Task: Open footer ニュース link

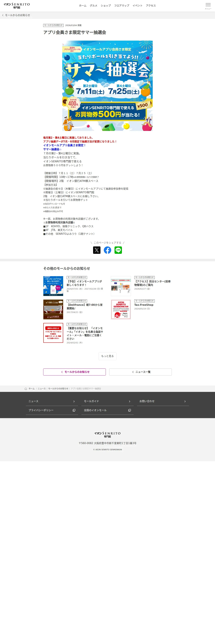Action: tap(52, 401)
